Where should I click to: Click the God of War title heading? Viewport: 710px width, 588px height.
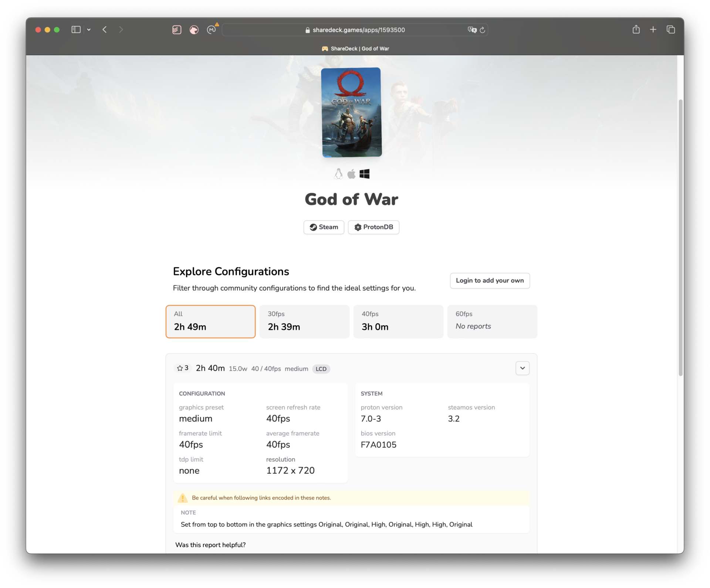pyautogui.click(x=351, y=199)
